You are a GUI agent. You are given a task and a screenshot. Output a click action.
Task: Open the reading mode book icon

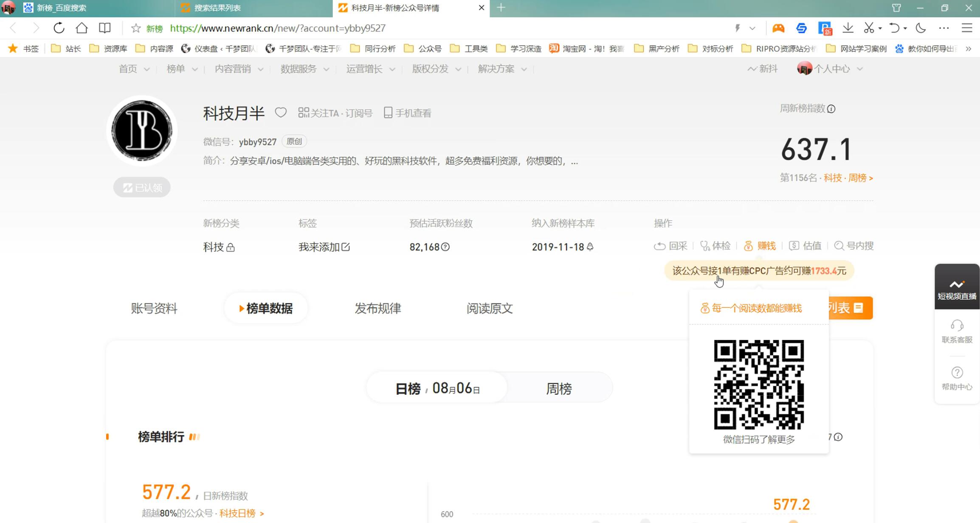pos(104,28)
